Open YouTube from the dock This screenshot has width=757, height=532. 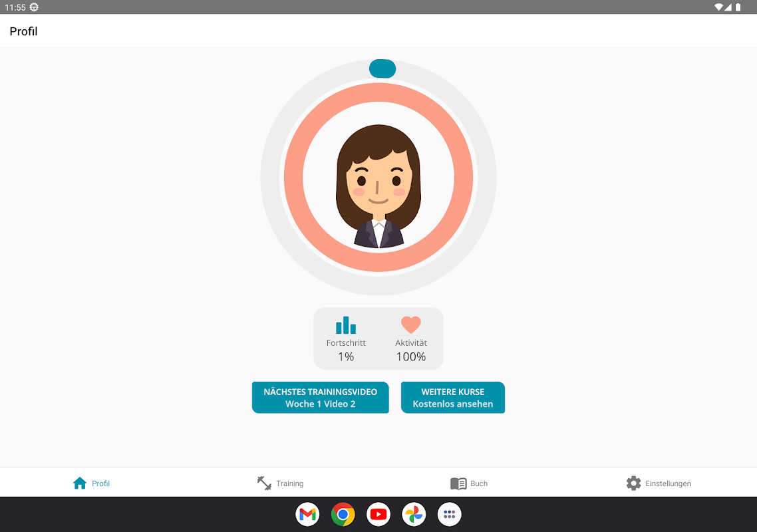pos(378,515)
